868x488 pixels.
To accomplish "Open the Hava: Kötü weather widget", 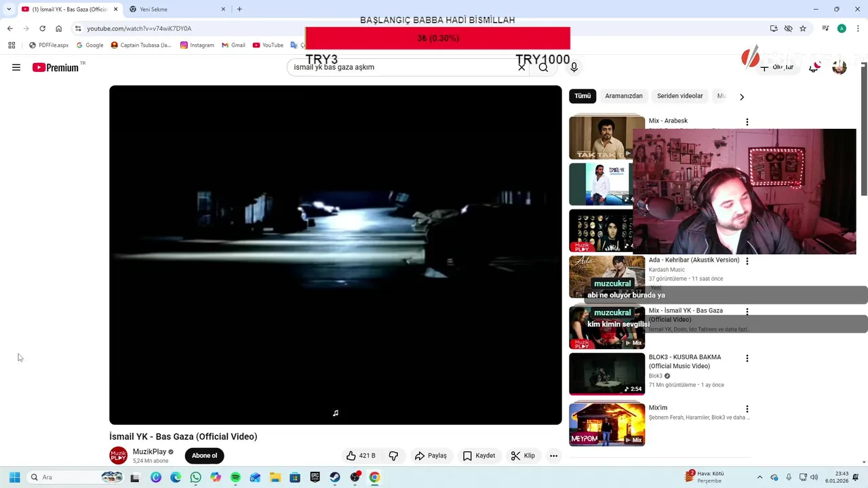I will click(x=705, y=477).
